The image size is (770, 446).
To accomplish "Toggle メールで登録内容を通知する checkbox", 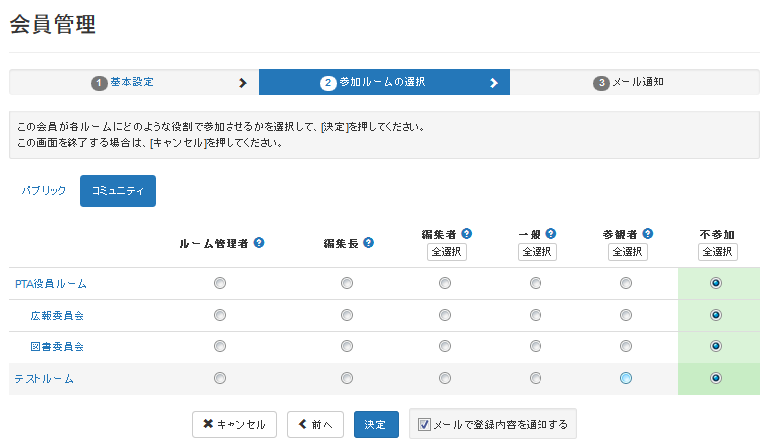I will point(424,424).
